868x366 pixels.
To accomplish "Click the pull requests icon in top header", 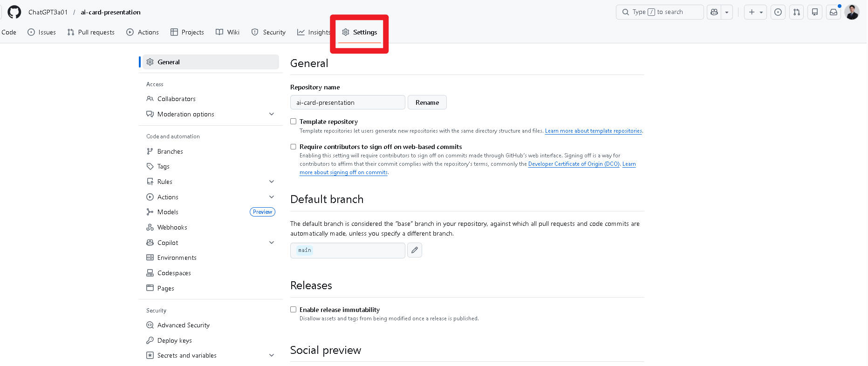I will tap(796, 12).
